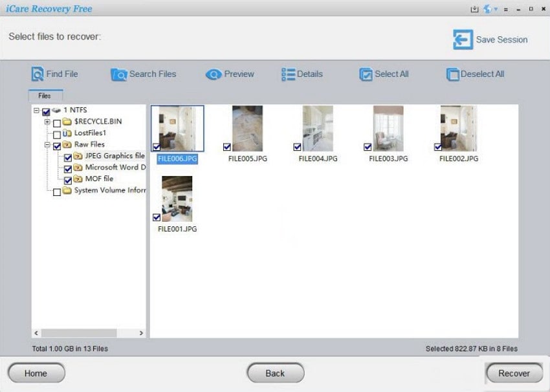Select the FILE002.JPG thumbnail

tap(459, 128)
